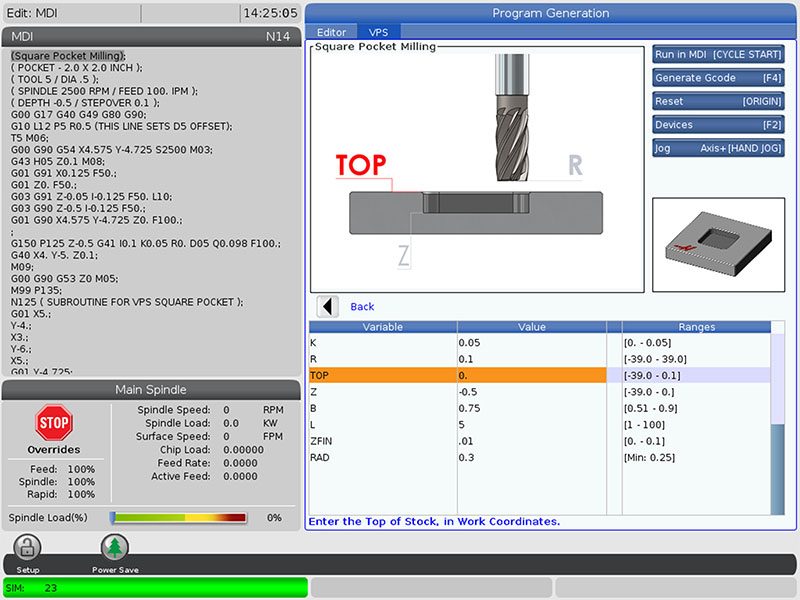
Task: Edit the Z variable value -0.5
Action: (x=531, y=392)
